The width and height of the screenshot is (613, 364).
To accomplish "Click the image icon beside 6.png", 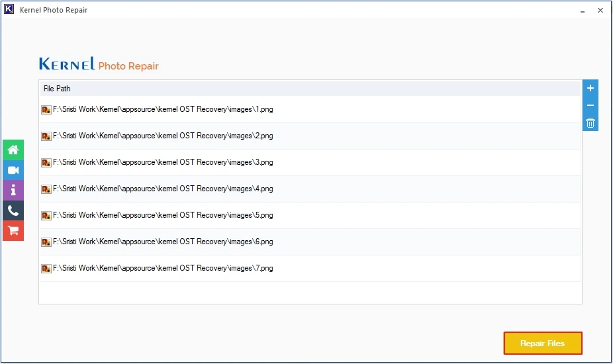I will click(46, 242).
